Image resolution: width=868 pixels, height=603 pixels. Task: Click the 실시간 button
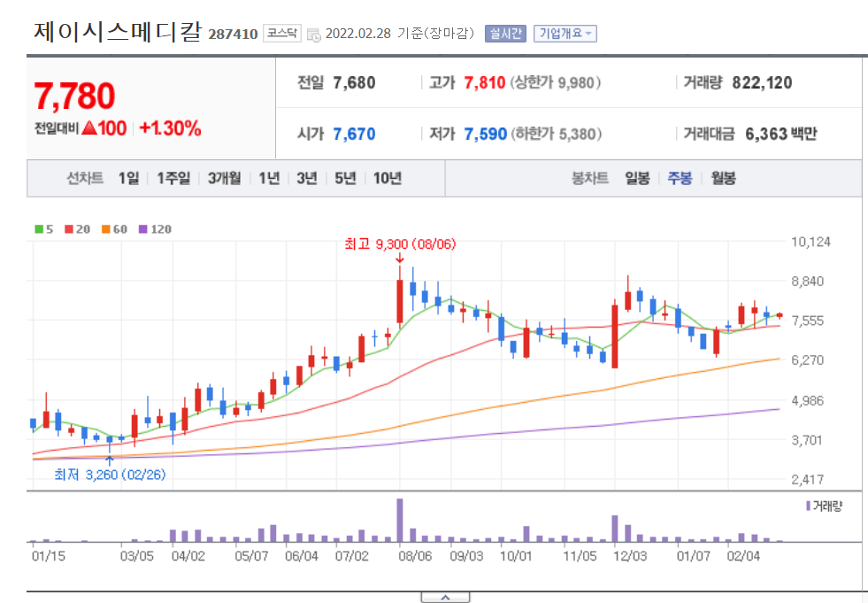[x=505, y=34]
